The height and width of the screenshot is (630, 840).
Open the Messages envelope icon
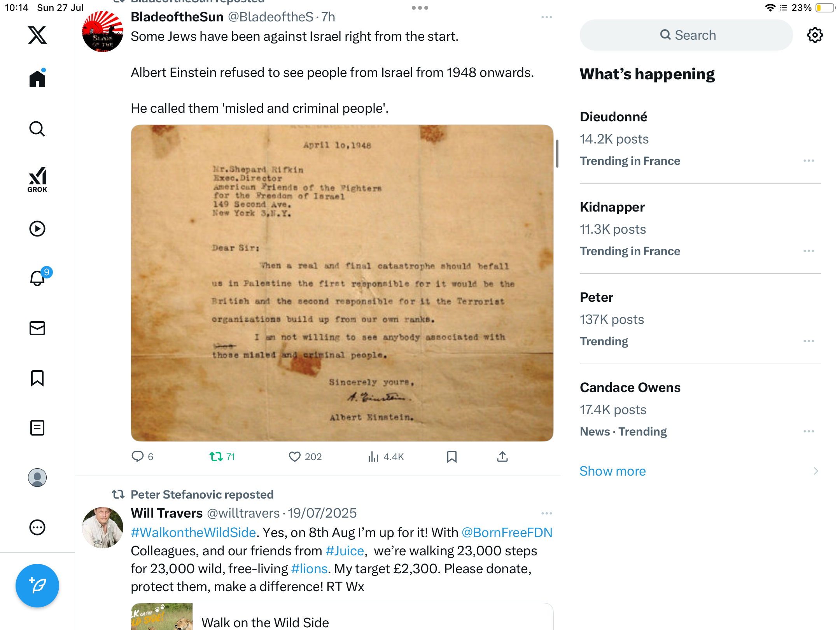(x=37, y=328)
